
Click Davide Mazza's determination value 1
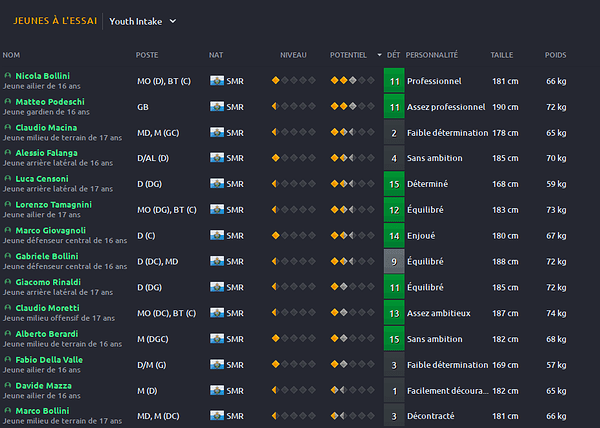click(394, 391)
